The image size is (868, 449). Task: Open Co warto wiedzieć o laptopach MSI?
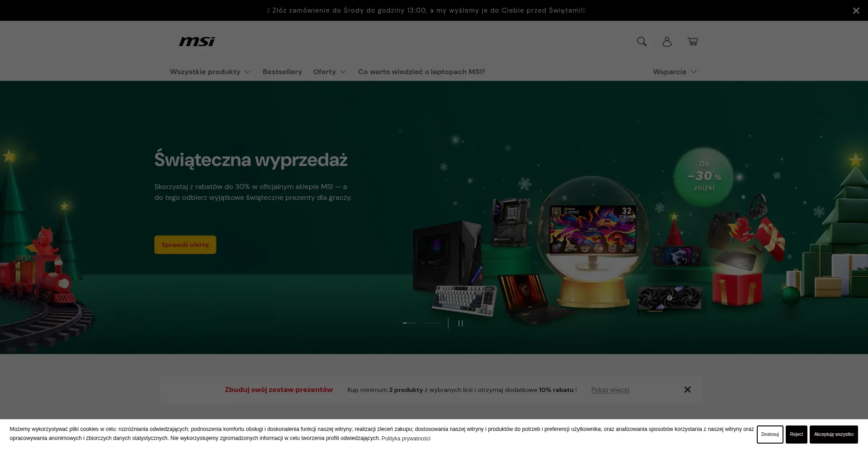421,71
